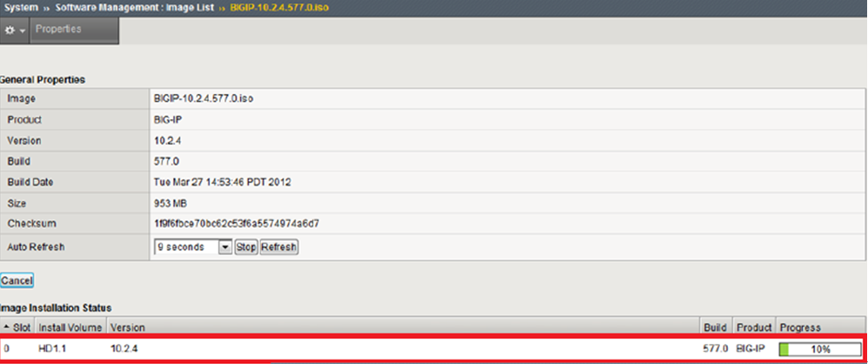Click the build date Tue Mar 27 value
This screenshot has width=868, height=364.
click(223, 182)
